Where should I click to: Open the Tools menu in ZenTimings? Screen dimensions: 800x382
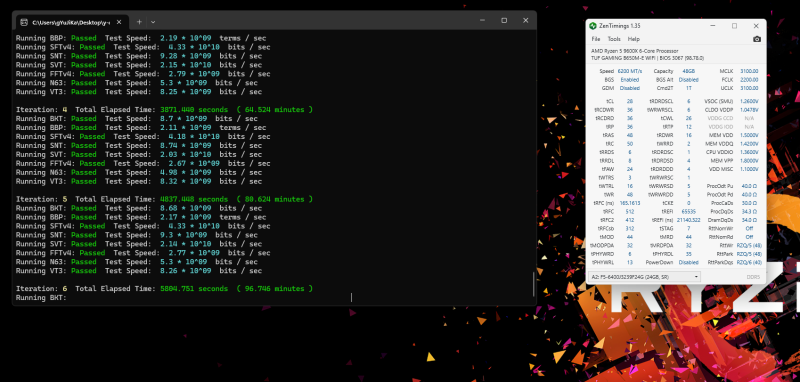click(614, 39)
